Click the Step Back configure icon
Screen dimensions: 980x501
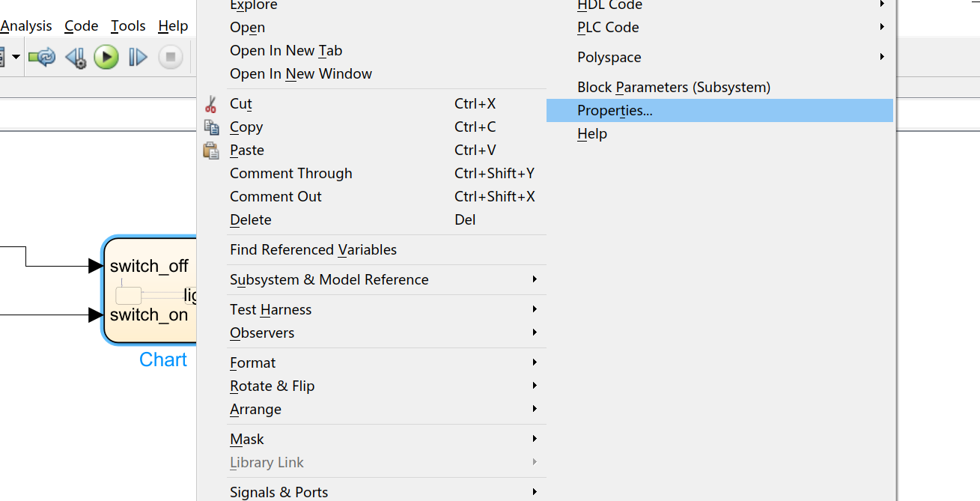pyautogui.click(x=76, y=57)
